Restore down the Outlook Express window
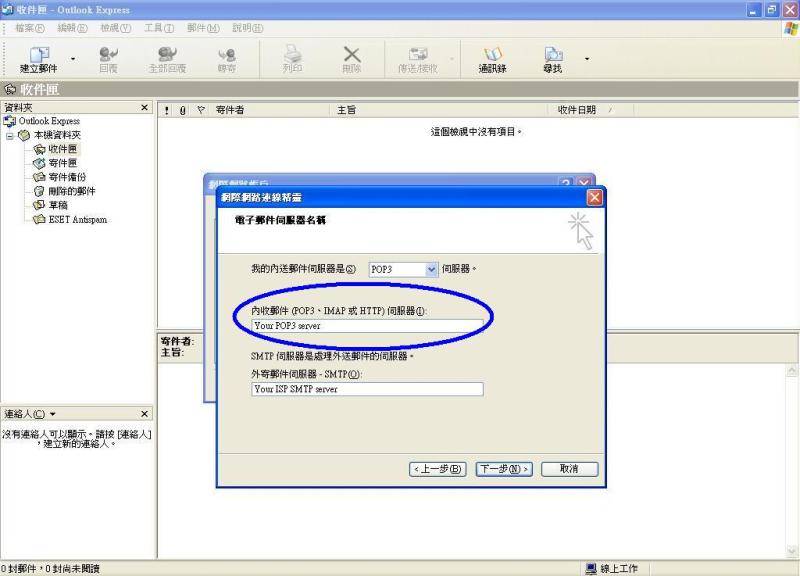 [x=772, y=10]
